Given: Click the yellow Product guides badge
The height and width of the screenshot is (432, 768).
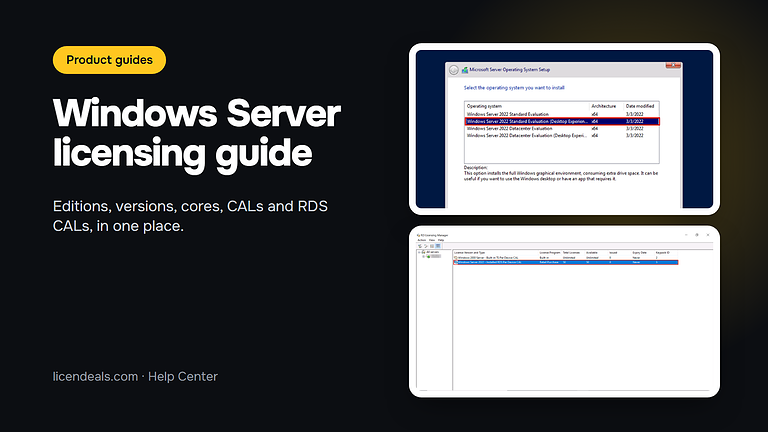Looking at the screenshot, I should (x=109, y=60).
